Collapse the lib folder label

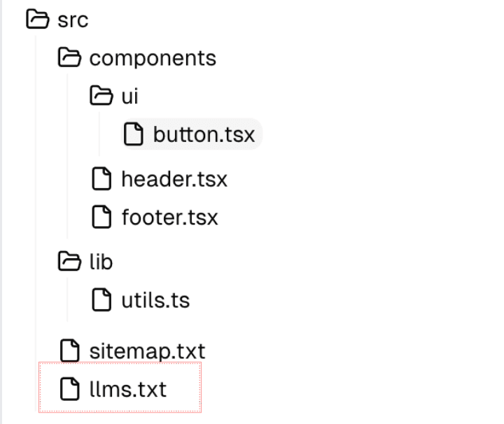[101, 262]
